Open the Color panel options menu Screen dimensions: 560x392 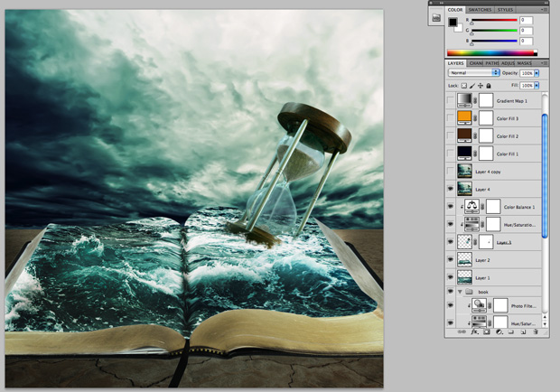click(x=545, y=10)
